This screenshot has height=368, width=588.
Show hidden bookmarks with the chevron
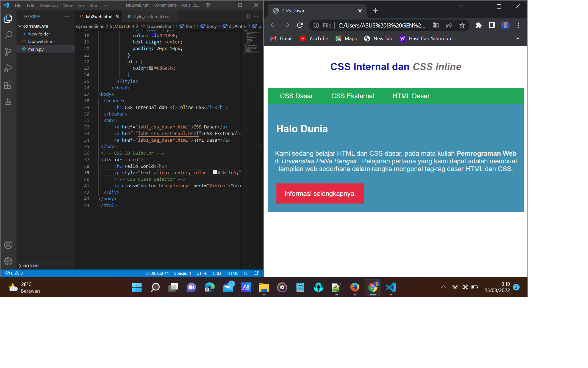click(x=518, y=39)
